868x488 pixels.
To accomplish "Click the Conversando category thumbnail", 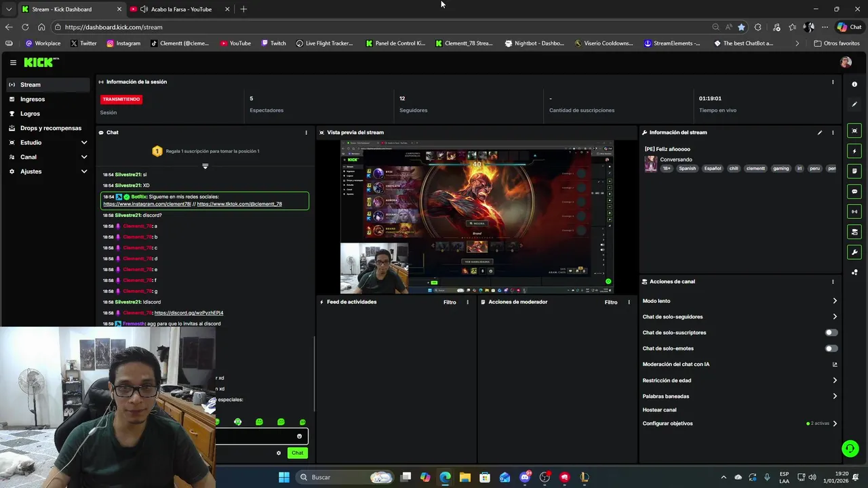I will click(651, 164).
